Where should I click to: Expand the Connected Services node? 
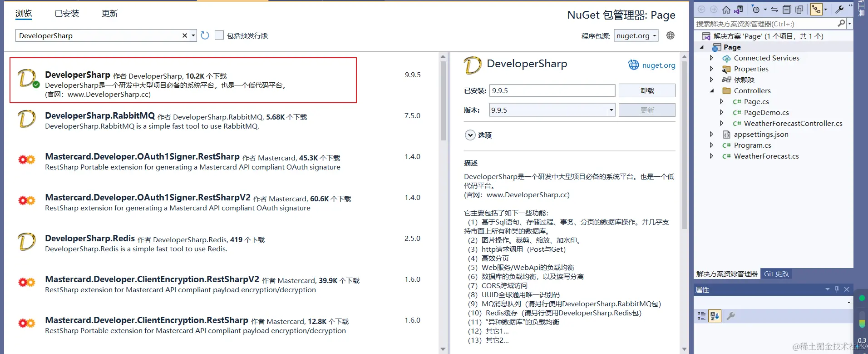(x=711, y=58)
